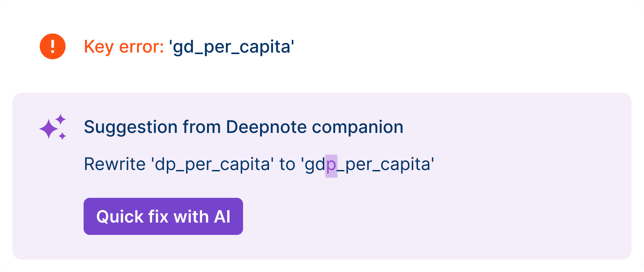
Task: Click the Suggestion from Deepnote companion heading
Action: click(243, 127)
